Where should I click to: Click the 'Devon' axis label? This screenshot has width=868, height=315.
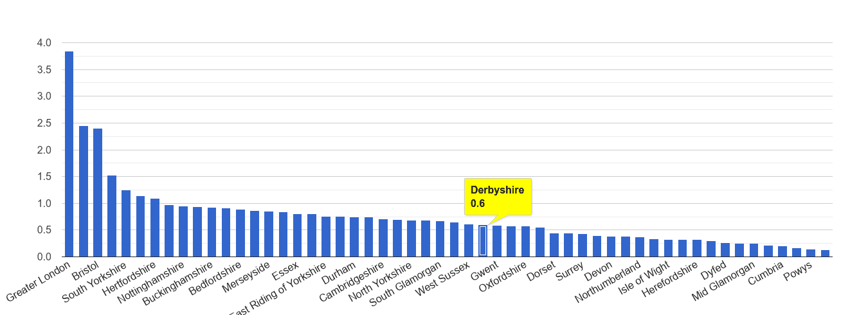599,270
